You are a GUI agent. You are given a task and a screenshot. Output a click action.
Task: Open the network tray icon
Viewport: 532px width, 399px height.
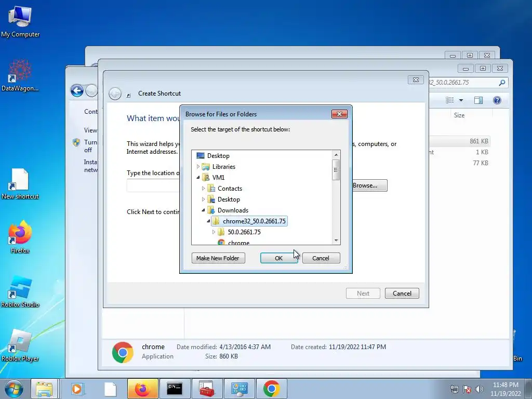coord(454,389)
